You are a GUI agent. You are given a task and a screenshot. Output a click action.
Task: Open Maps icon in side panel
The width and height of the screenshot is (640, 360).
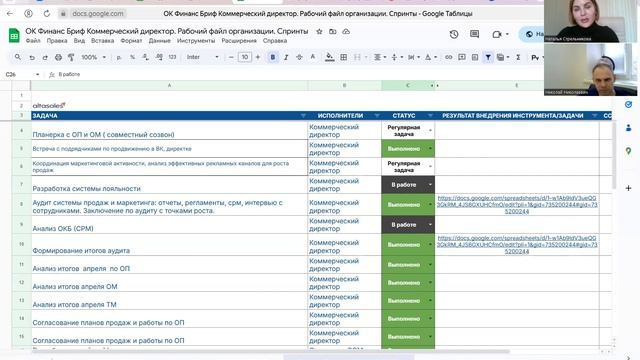tap(629, 151)
